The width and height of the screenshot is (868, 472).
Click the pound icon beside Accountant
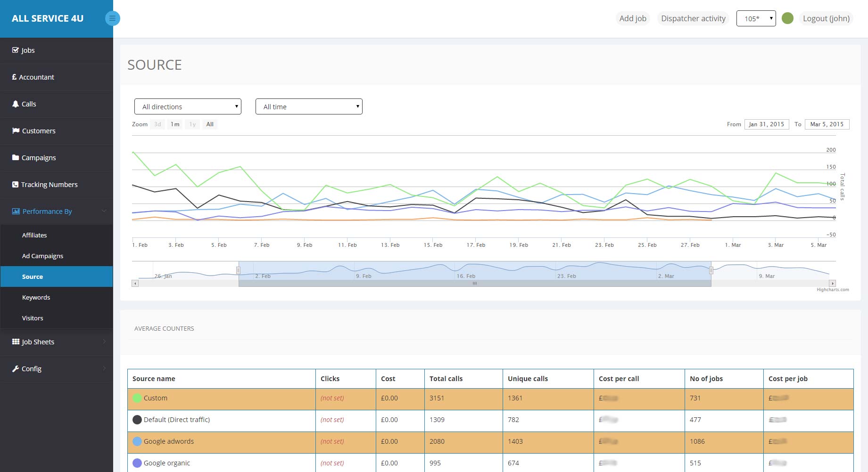coord(14,77)
